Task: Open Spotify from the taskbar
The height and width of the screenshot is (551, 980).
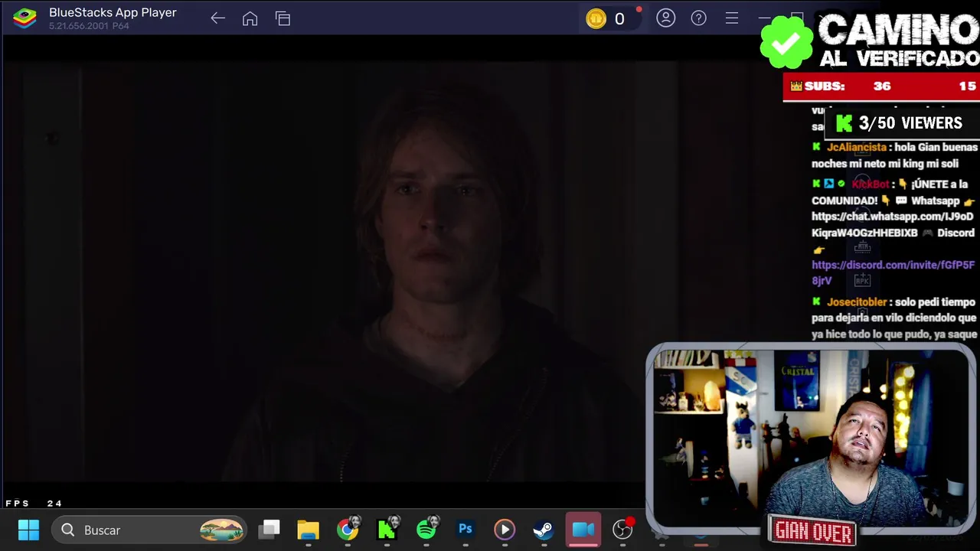Action: [x=426, y=530]
